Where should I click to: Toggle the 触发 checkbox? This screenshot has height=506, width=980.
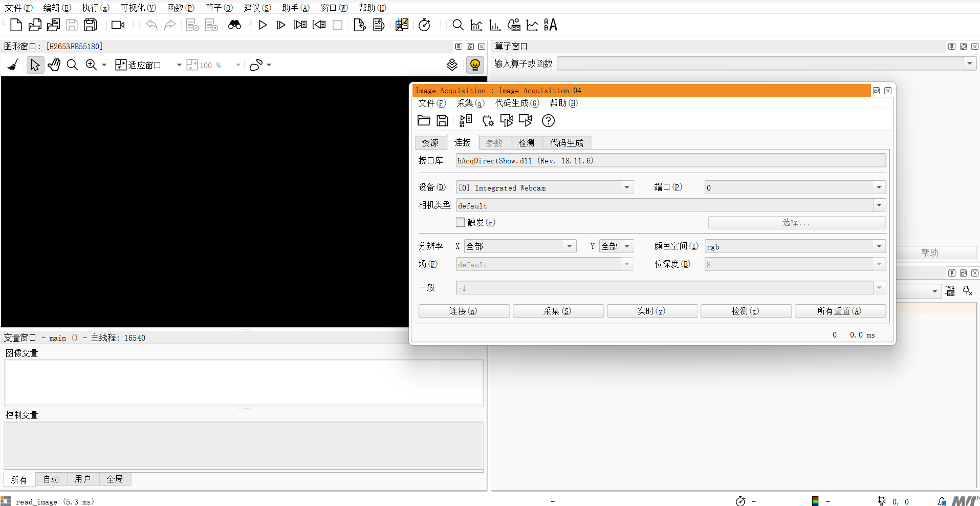tap(461, 222)
